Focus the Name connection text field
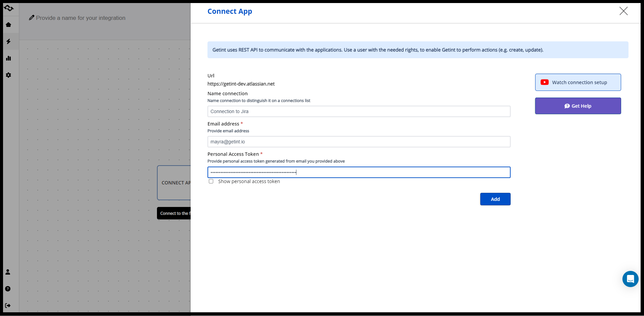Viewport: 644px width, 316px height. 359,111
